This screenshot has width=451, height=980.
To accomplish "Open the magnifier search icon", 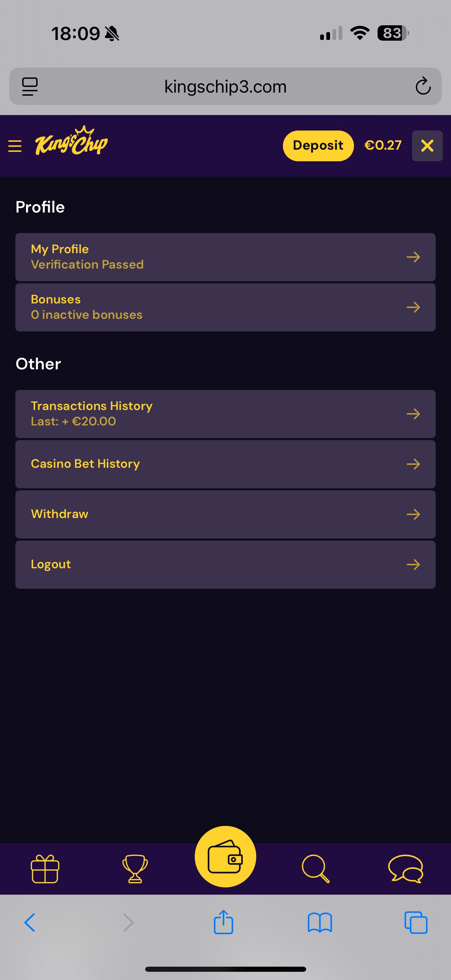I will [315, 869].
